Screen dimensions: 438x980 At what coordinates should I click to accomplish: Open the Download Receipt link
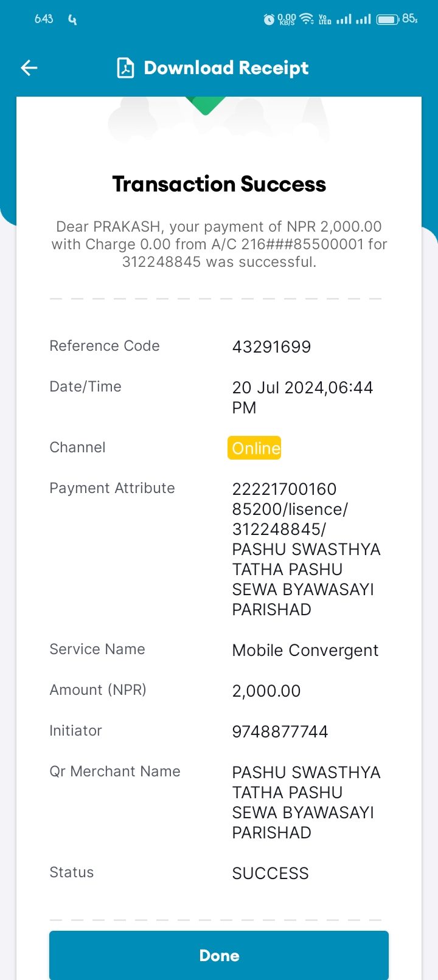[226, 67]
